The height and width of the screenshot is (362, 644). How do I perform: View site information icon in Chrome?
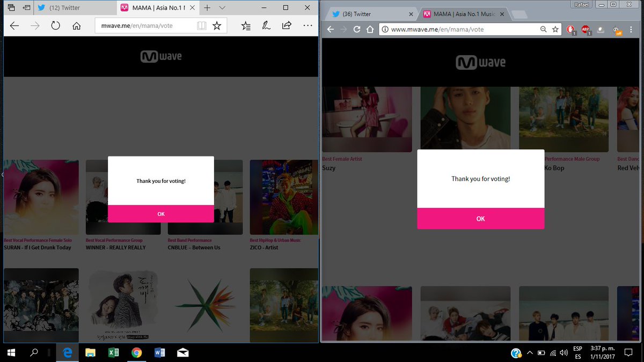coord(385,29)
